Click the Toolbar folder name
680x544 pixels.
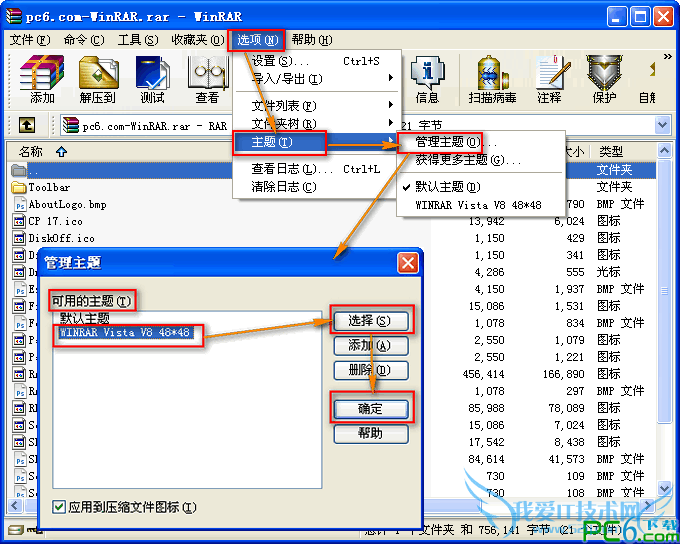coord(49,187)
